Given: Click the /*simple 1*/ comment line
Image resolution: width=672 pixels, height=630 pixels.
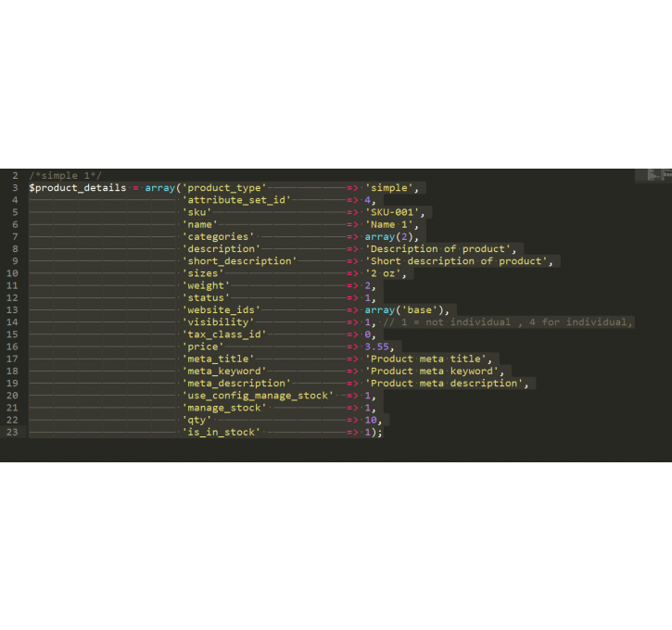Looking at the screenshot, I should 65,176.
